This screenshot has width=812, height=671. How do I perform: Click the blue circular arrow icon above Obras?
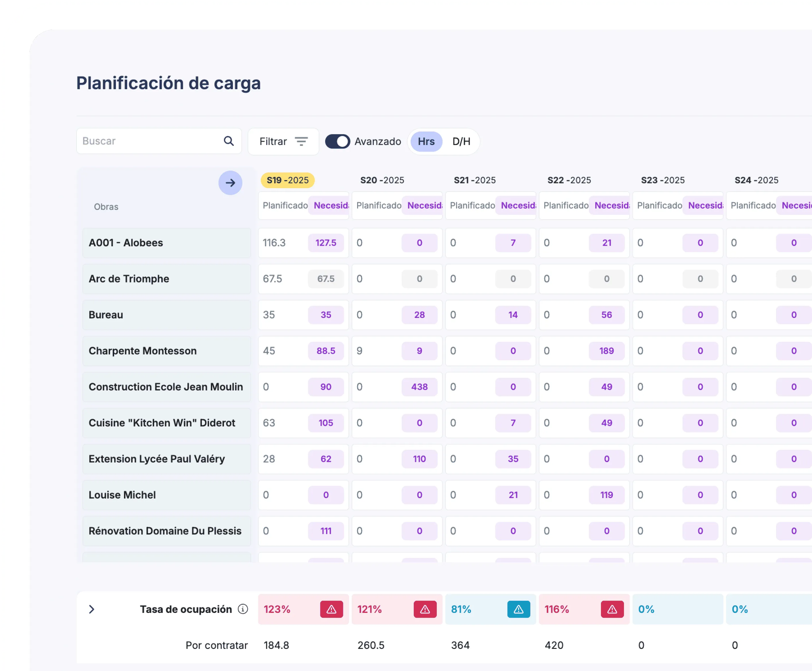coord(230,183)
